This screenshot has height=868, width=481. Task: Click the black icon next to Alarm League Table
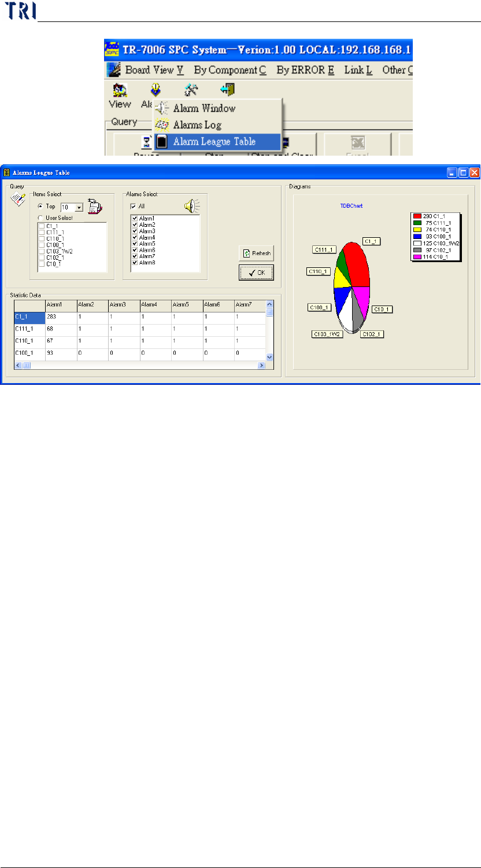162,141
